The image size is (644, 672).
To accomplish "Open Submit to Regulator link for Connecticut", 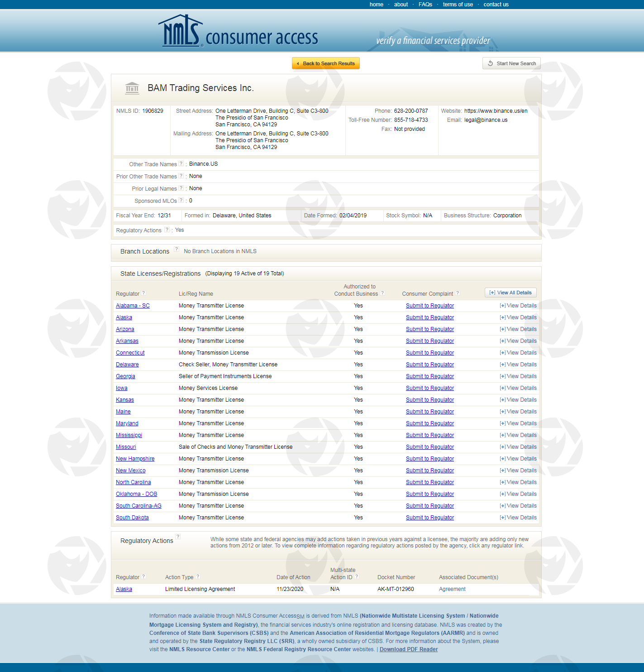I will pyautogui.click(x=429, y=353).
